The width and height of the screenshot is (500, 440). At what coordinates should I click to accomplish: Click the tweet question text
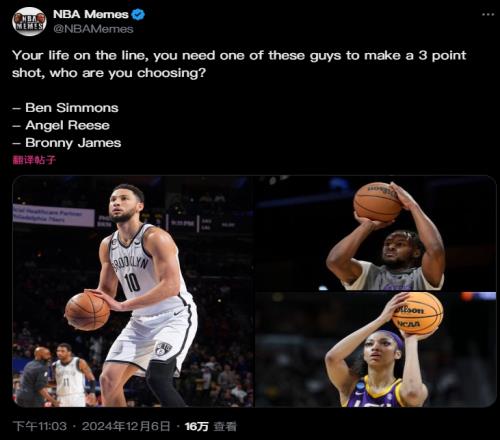point(239,64)
